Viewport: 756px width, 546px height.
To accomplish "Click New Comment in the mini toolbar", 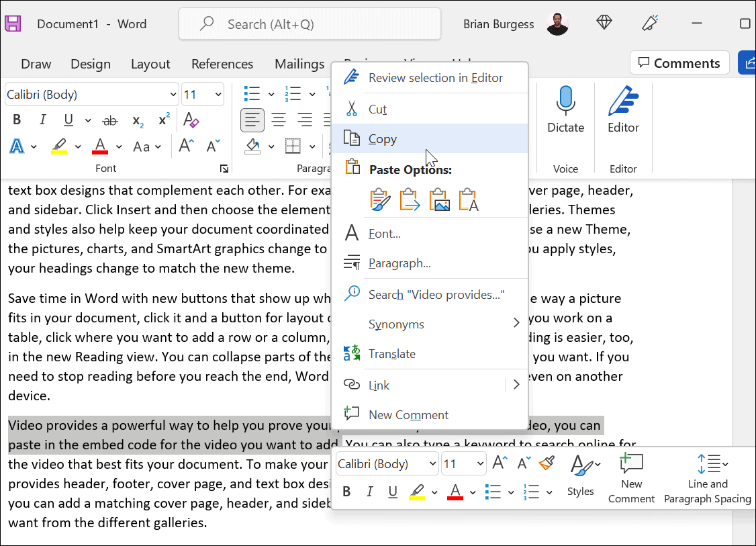I will click(x=630, y=478).
